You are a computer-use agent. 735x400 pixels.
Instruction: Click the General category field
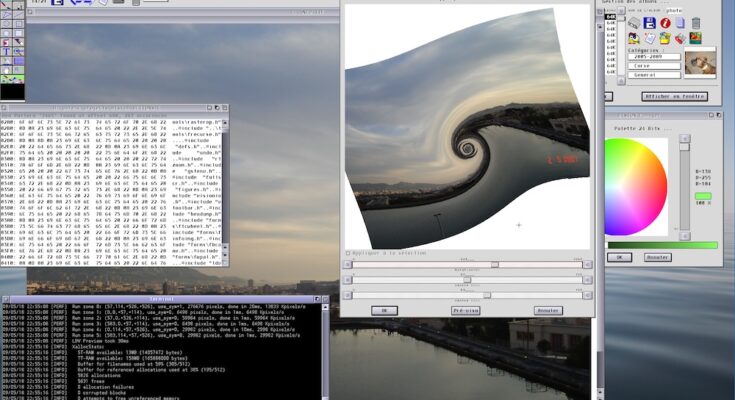click(656, 75)
